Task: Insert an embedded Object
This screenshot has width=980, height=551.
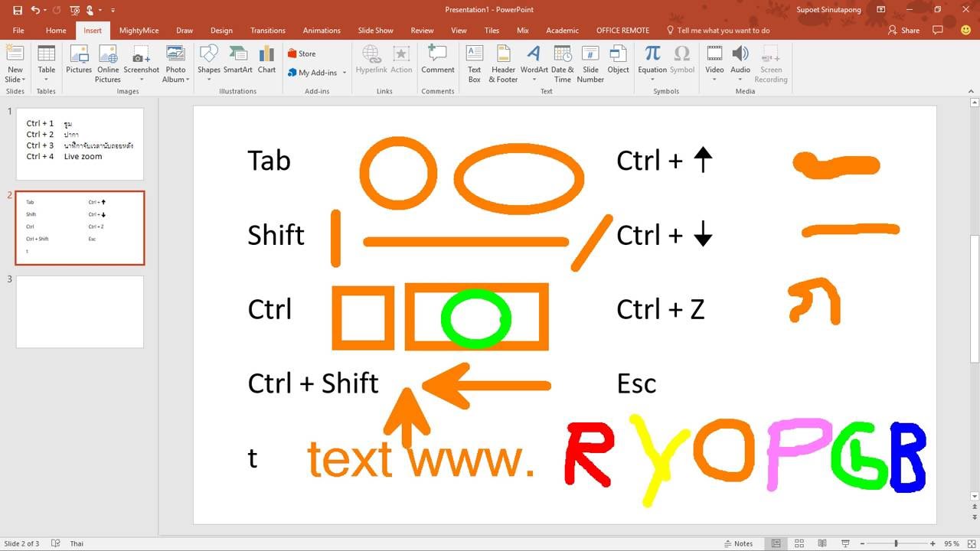Action: (x=619, y=60)
